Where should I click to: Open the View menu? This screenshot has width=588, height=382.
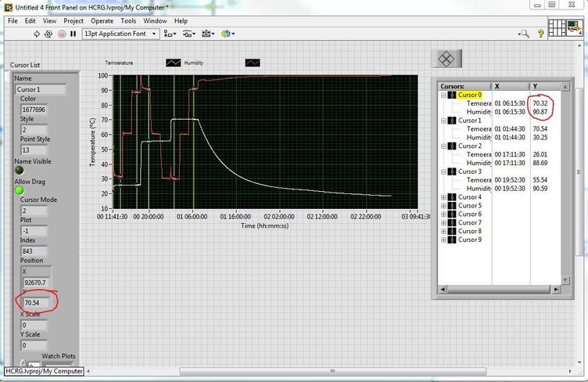pos(49,21)
